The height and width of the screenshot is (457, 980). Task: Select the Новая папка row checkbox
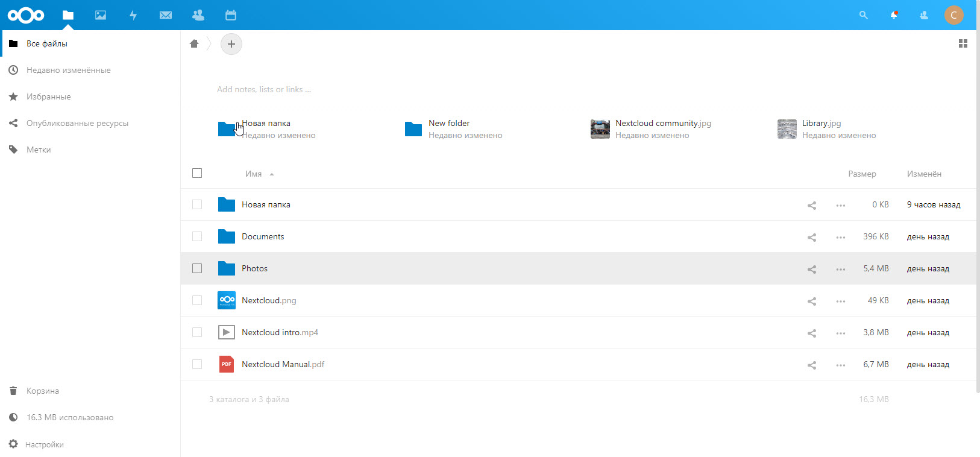[x=197, y=204]
